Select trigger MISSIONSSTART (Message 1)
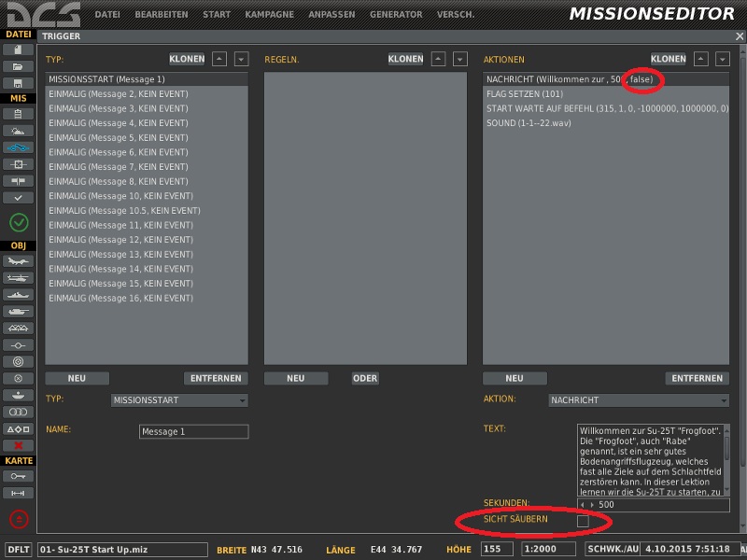 coord(147,79)
